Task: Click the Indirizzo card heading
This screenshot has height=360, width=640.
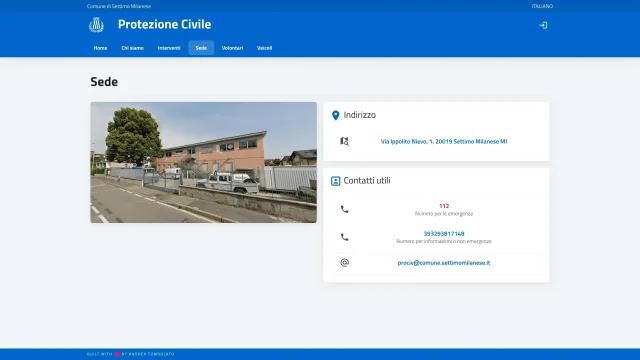Action: click(x=360, y=115)
